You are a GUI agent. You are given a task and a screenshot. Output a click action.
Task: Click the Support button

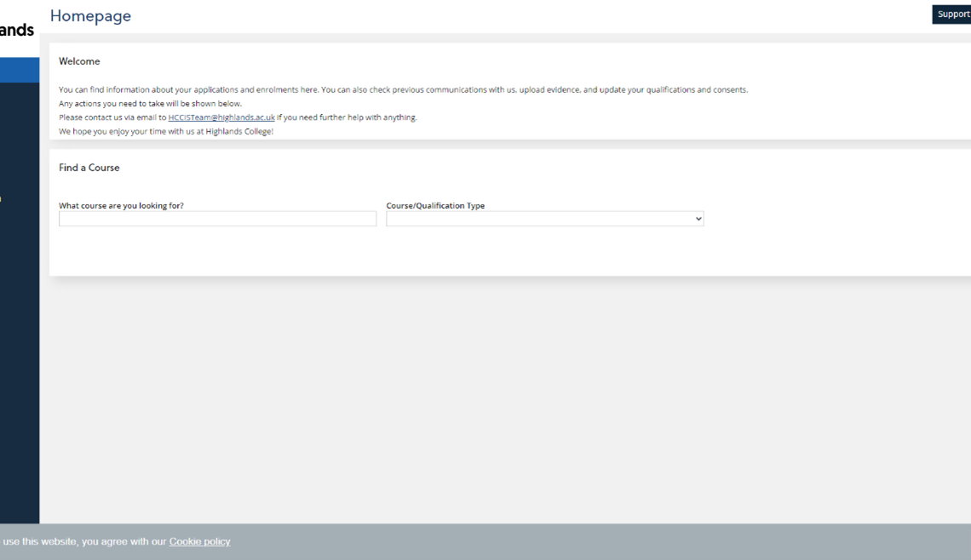[x=951, y=14]
